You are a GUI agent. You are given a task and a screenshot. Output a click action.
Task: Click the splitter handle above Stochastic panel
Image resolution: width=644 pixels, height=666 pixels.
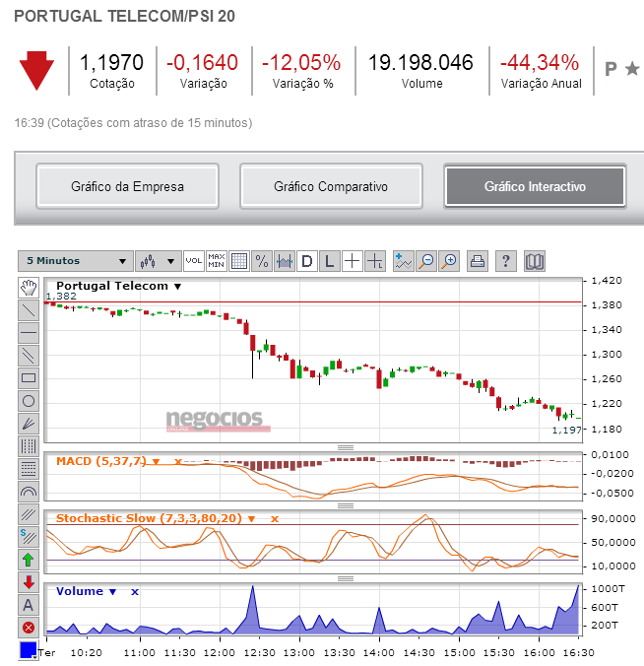(346, 505)
